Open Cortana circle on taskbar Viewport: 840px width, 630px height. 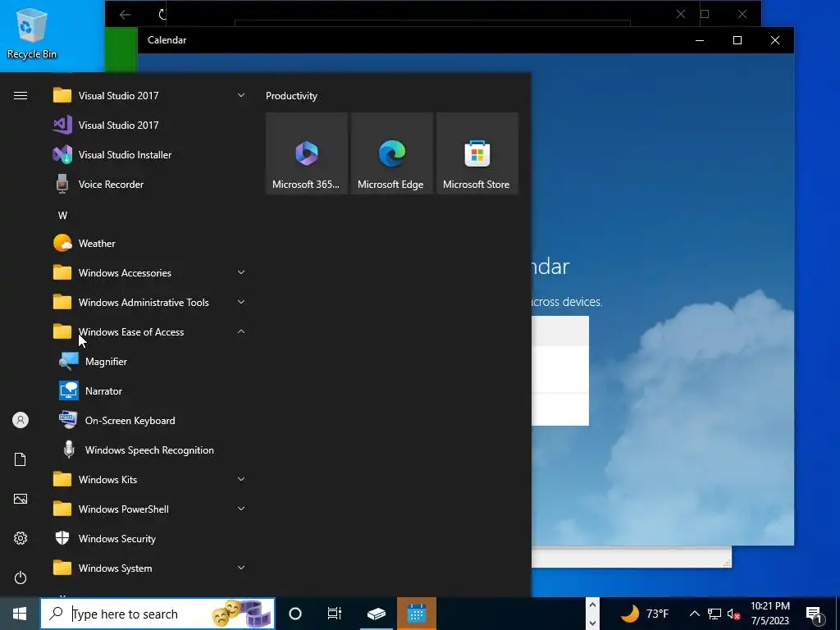tap(295, 614)
